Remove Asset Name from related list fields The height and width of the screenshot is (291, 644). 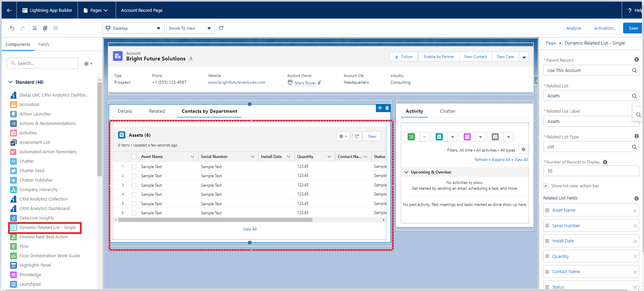(x=635, y=211)
